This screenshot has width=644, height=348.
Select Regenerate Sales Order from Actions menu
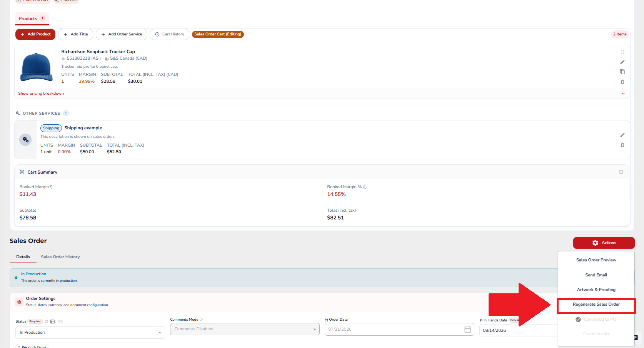pyautogui.click(x=596, y=304)
